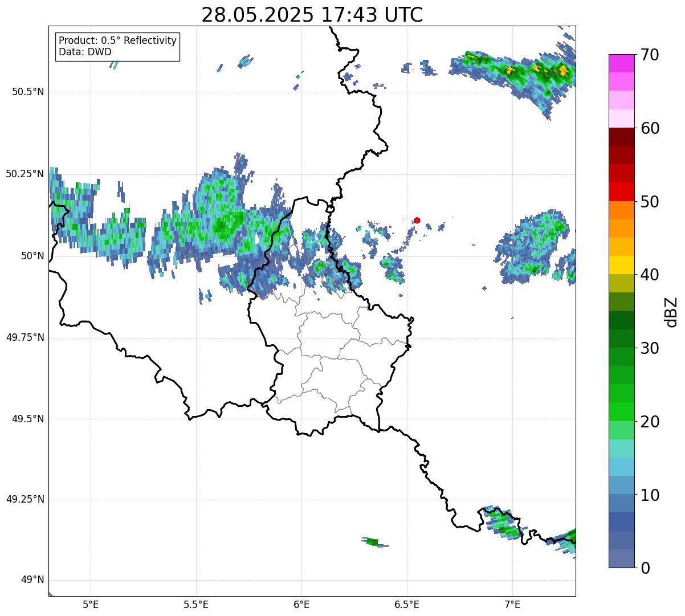This screenshot has height=616, width=685.
Task: Click the yellow-orange echo core in top-right storm
Action: [x=563, y=71]
